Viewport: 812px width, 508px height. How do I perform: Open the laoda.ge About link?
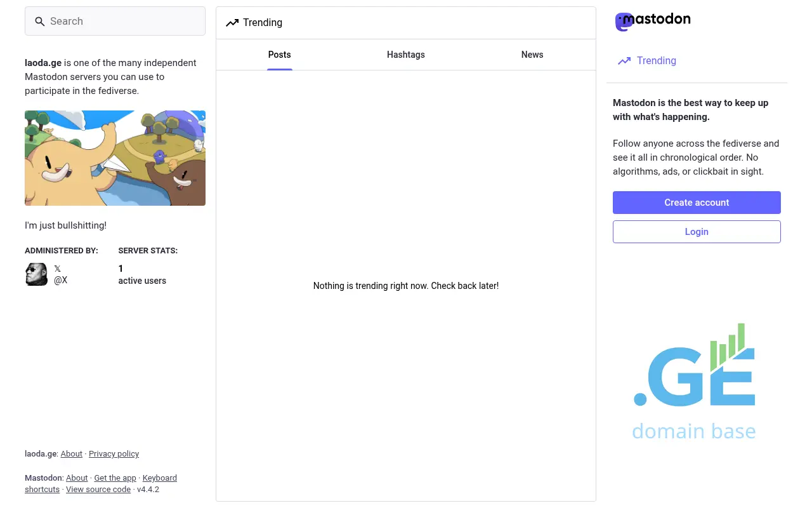pos(72,454)
